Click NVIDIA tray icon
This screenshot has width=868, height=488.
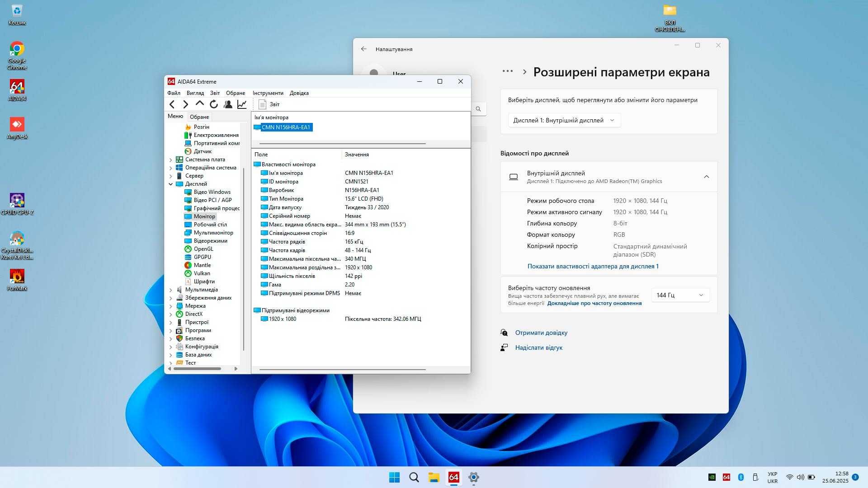click(712, 477)
